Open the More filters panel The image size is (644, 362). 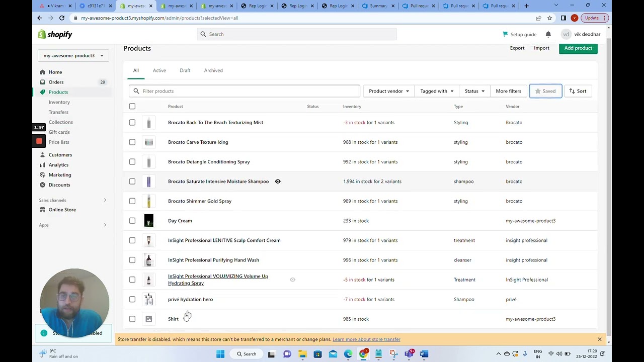[x=508, y=91]
